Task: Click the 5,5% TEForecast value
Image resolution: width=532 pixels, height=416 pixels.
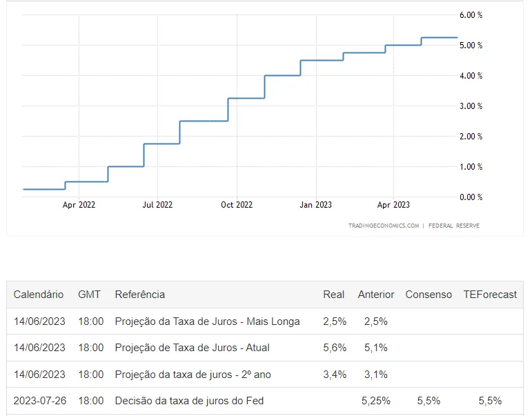Action: tap(490, 401)
